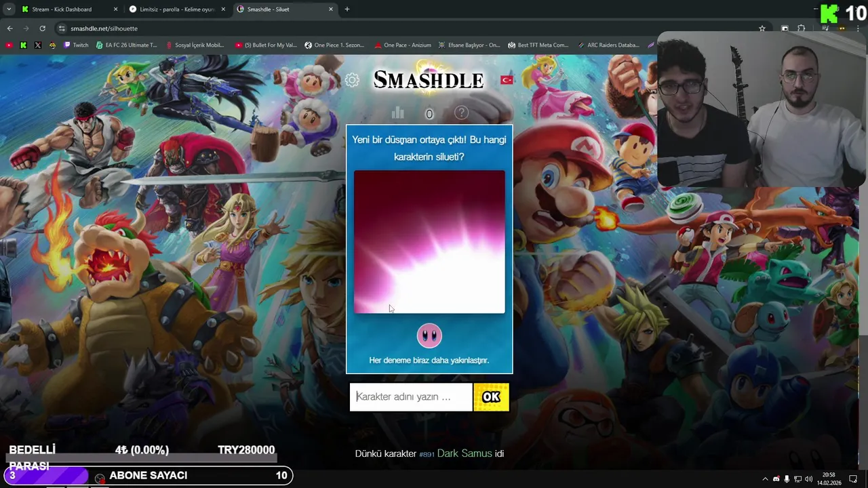Image resolution: width=868 pixels, height=488 pixels.
Task: View site information icon in address bar
Action: (62, 28)
